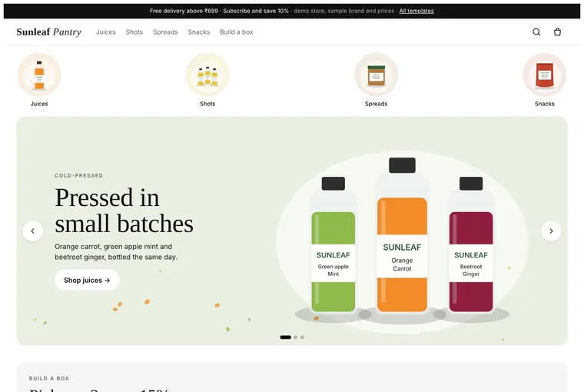Open Spreads in the top navigation
The width and height of the screenshot is (584, 392).
point(165,32)
